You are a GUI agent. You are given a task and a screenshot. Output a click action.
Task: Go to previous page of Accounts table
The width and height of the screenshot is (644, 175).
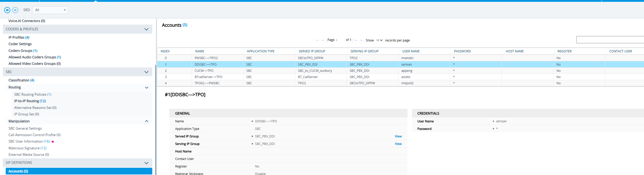pos(322,40)
